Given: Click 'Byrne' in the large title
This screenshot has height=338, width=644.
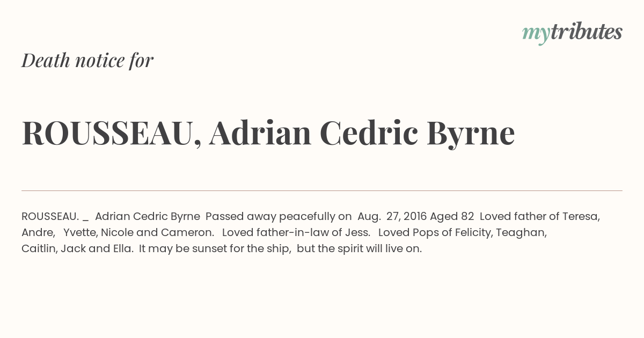Looking at the screenshot, I should (x=471, y=134).
